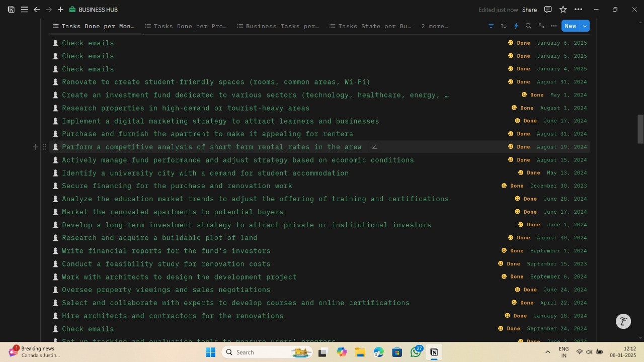Go back with the left arrow

click(37, 10)
